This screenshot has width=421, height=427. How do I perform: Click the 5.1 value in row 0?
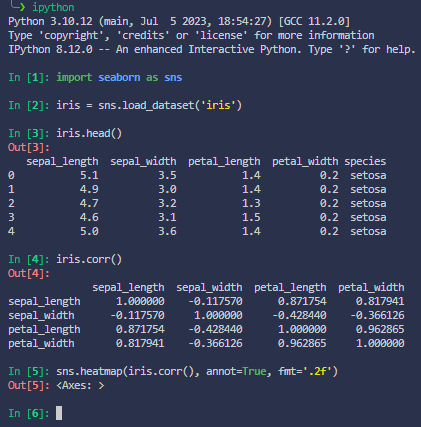[x=89, y=175]
